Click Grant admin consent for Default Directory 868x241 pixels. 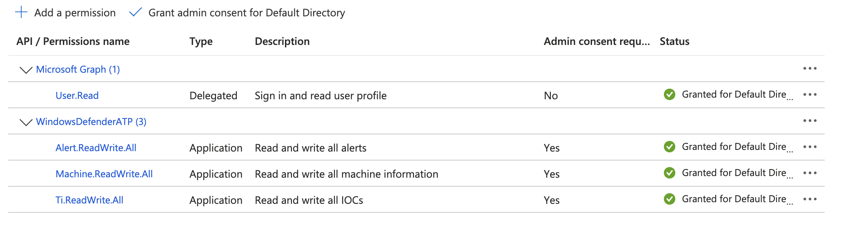point(247,13)
